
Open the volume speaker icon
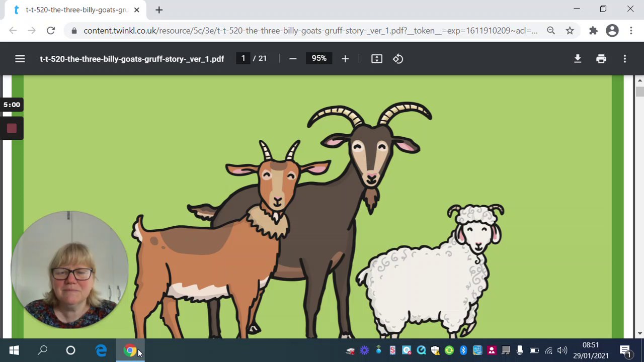[562, 350]
